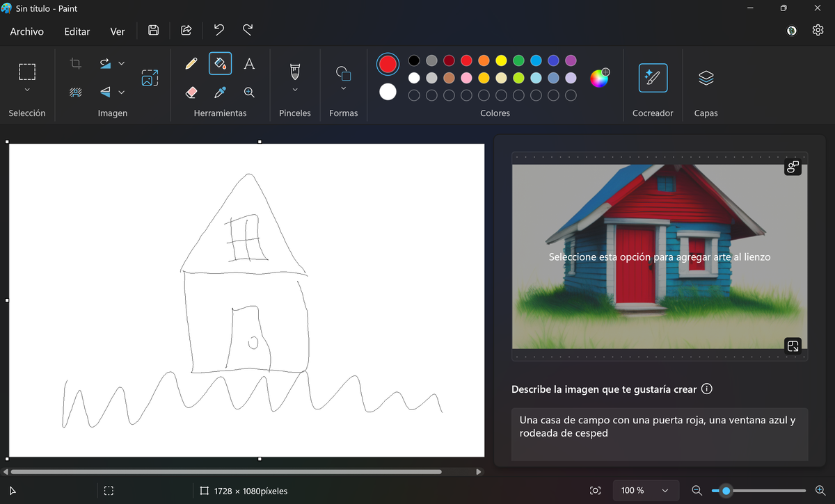The height and width of the screenshot is (504, 835).
Task: Expand the Selección dropdown arrow
Action: [27, 90]
